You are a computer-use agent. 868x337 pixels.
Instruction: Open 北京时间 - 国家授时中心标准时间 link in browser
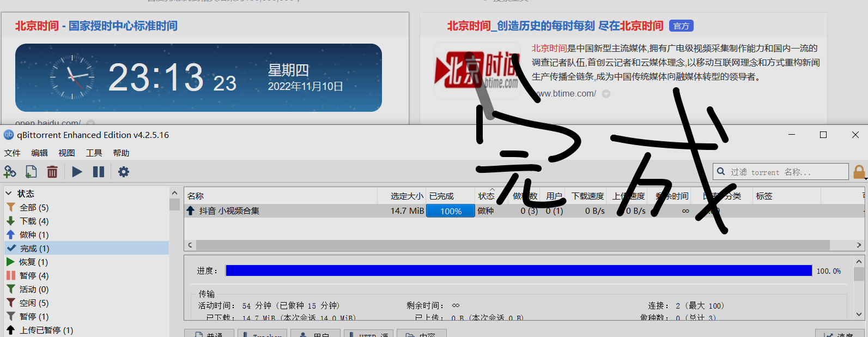coord(96,26)
